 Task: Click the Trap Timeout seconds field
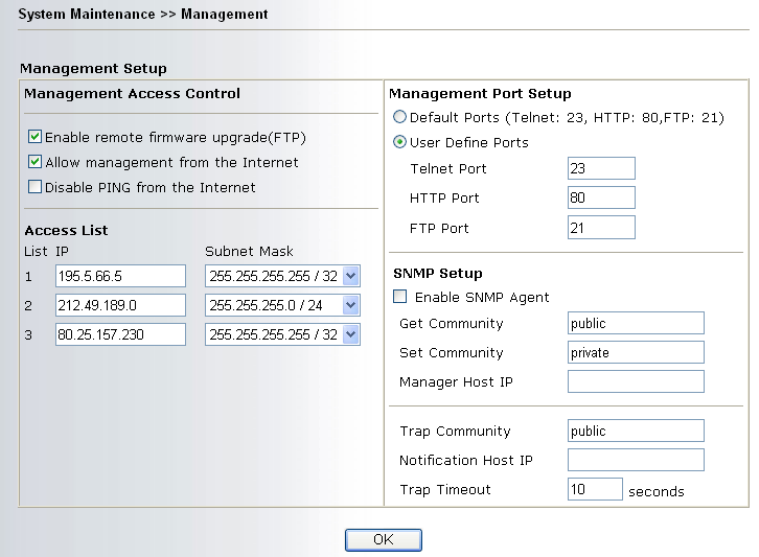594,490
